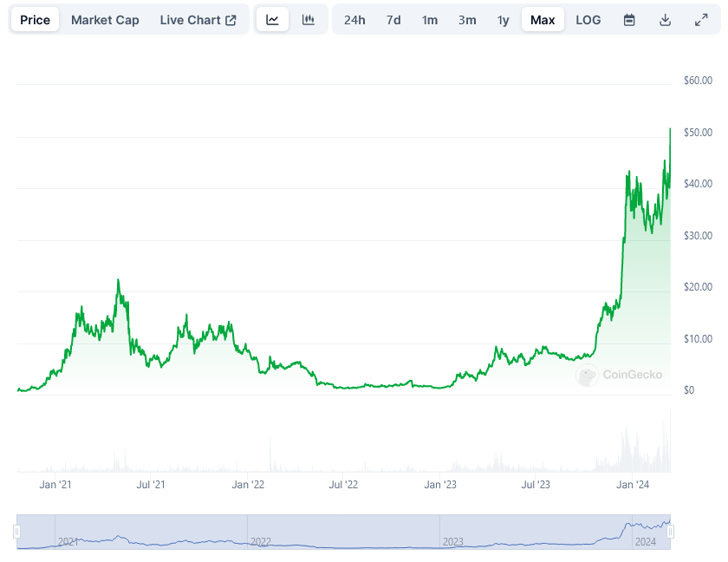
Task: Grab the left range navigator handle
Action: (x=16, y=532)
